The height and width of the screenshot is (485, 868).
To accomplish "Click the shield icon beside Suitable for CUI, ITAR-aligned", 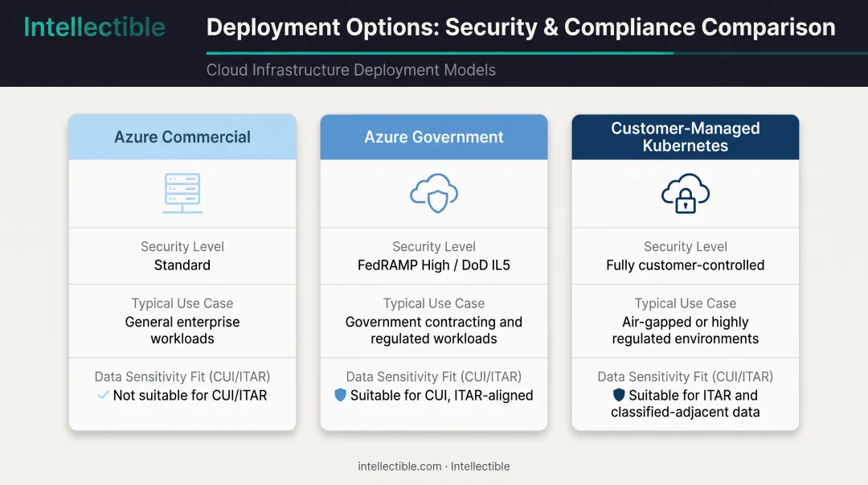I will [x=341, y=395].
